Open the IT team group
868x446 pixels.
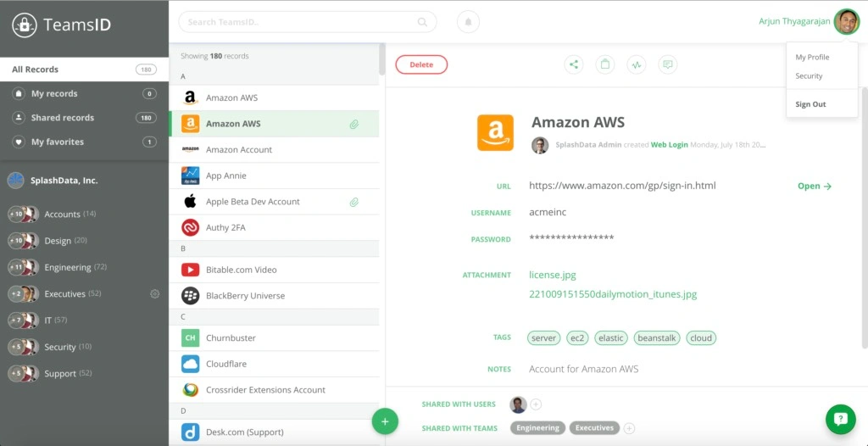84,321
